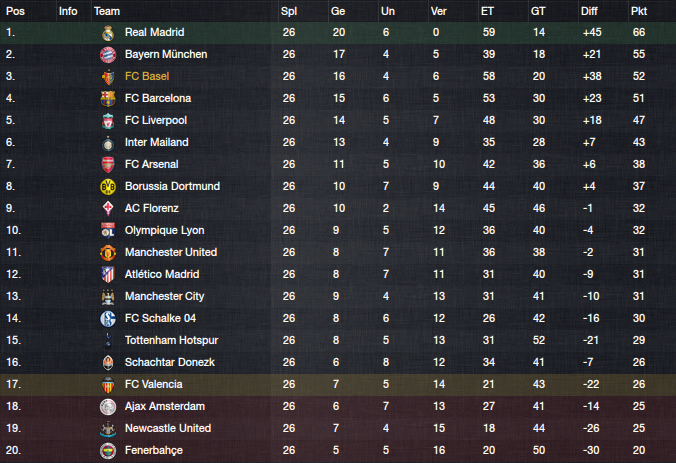Image resolution: width=676 pixels, height=463 pixels.
Task: Select the Newcastle United table row name
Action: [168, 428]
